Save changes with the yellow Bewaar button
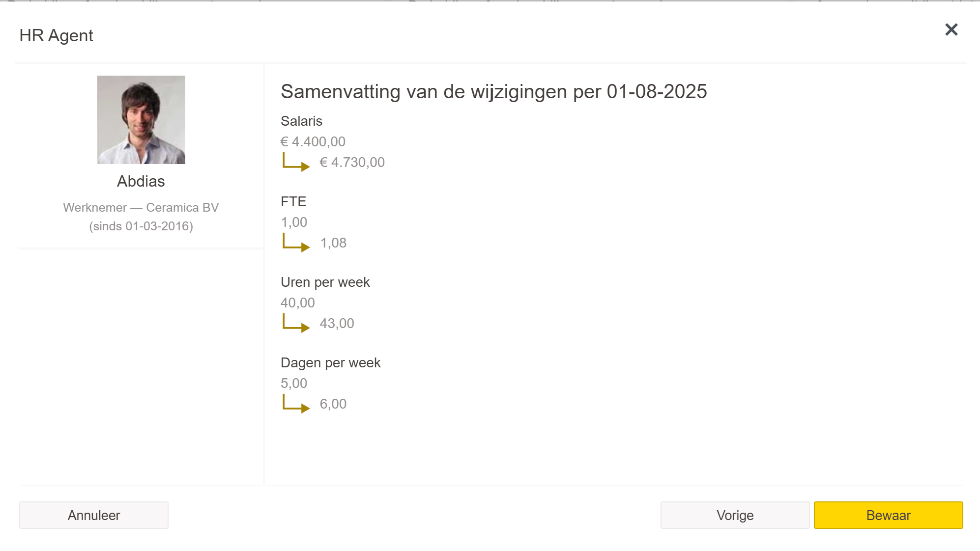980x551 pixels. pyautogui.click(x=888, y=515)
